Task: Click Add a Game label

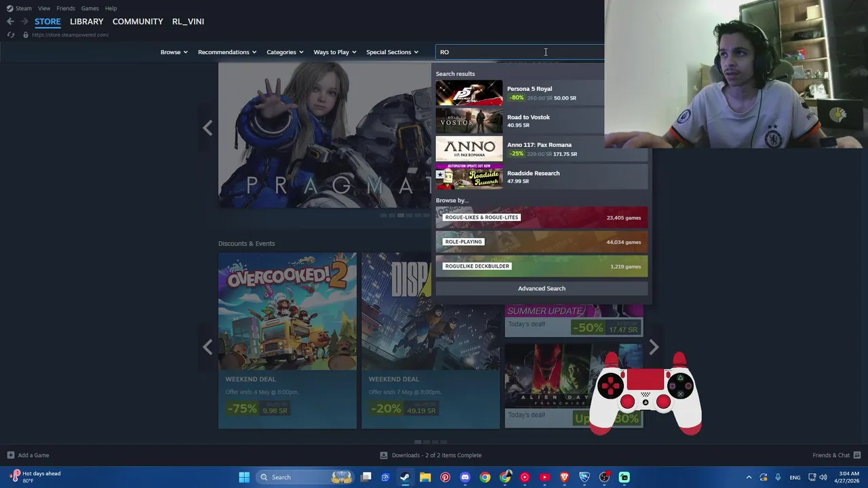Action: (x=33, y=455)
